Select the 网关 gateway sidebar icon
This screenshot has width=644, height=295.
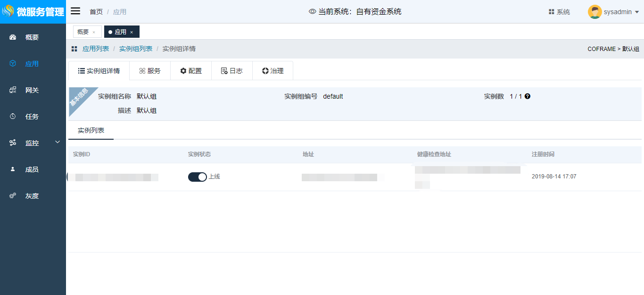(13, 90)
